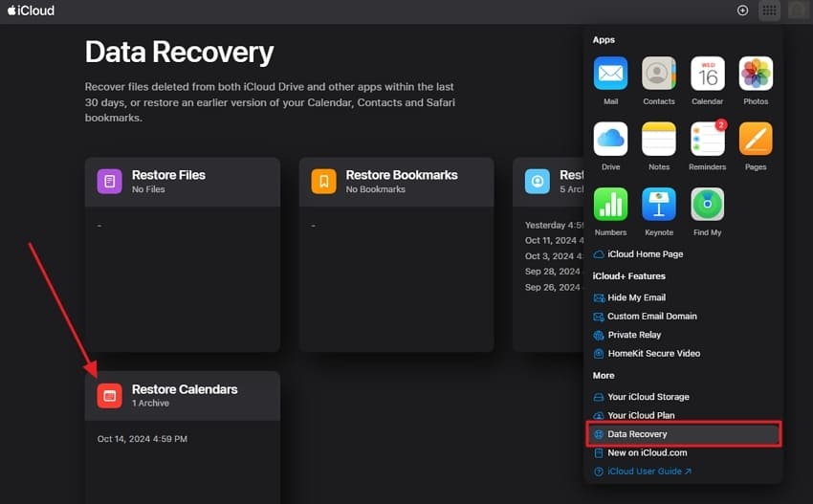Open Hide My Email feature
Screen dimensions: 813x504
click(629, 297)
